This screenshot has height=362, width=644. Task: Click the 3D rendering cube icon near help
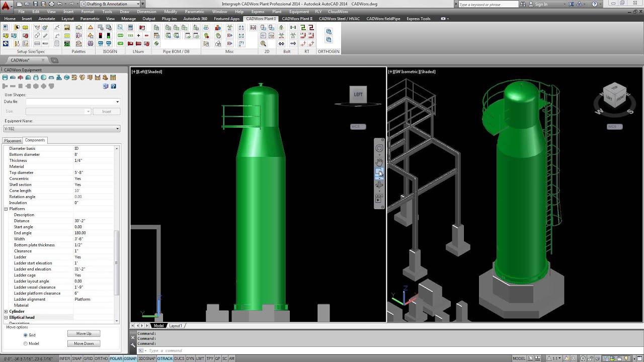click(105, 86)
